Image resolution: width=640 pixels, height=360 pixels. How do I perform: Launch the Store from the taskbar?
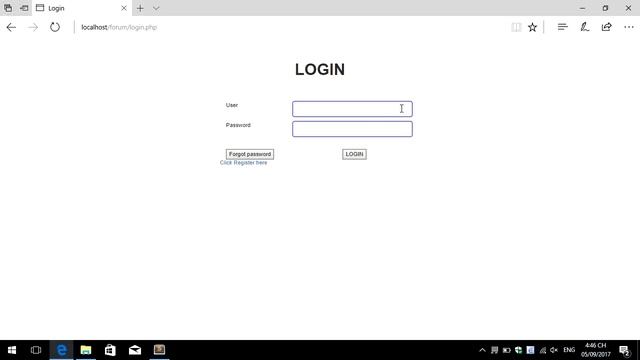click(x=110, y=350)
